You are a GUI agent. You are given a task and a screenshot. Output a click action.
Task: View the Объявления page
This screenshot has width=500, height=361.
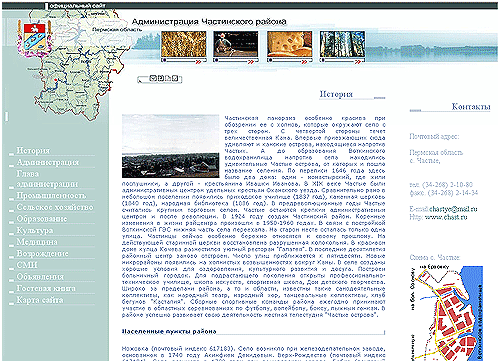[x=40, y=277]
